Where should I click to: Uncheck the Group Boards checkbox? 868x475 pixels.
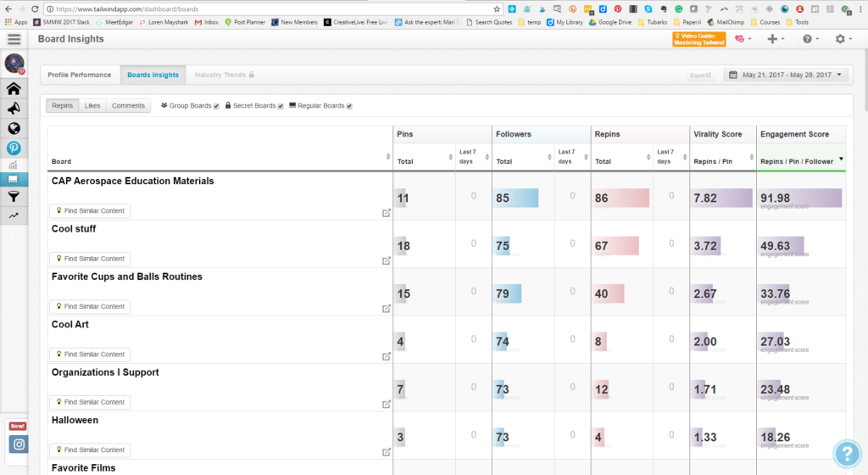click(x=217, y=106)
